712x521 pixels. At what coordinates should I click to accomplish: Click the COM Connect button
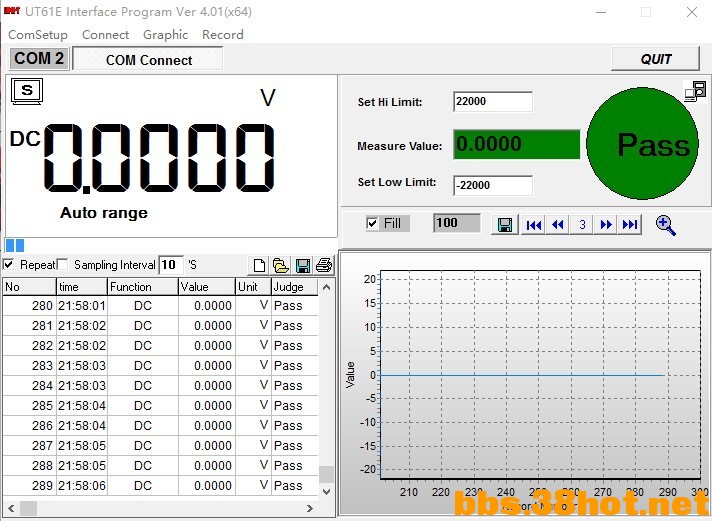coord(148,60)
